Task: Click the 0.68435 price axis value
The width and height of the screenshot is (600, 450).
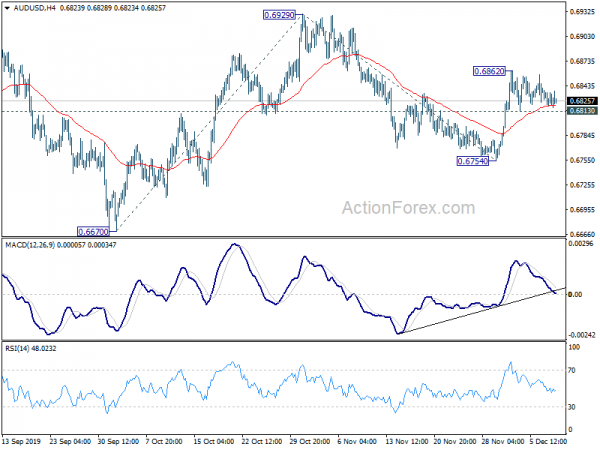Action: [x=582, y=86]
